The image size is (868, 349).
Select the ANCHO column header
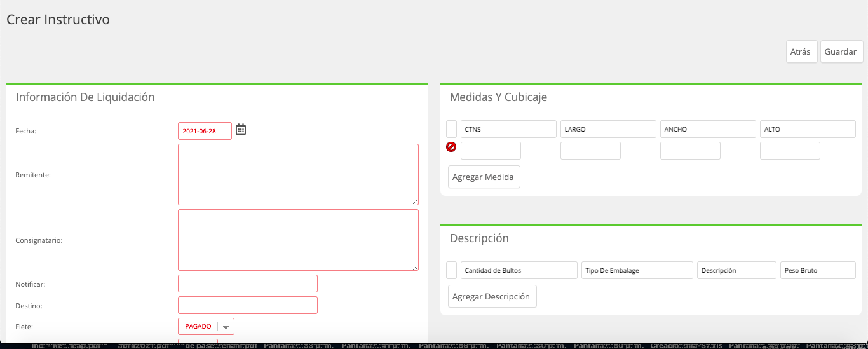pyautogui.click(x=708, y=129)
